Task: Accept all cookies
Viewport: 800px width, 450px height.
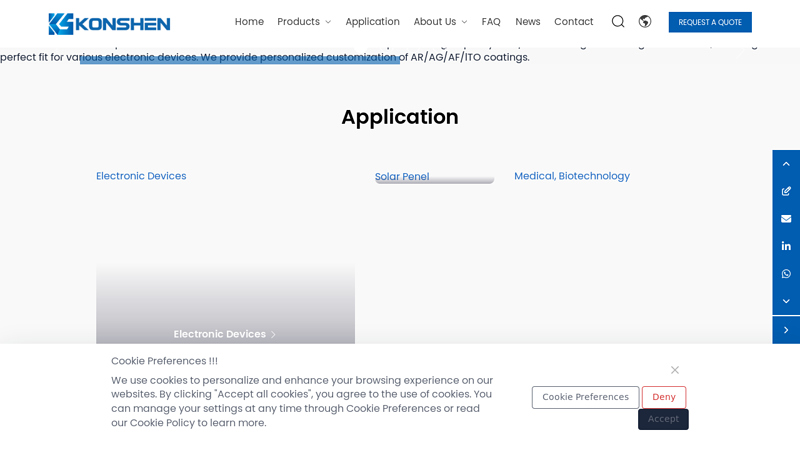Action: pos(663,419)
